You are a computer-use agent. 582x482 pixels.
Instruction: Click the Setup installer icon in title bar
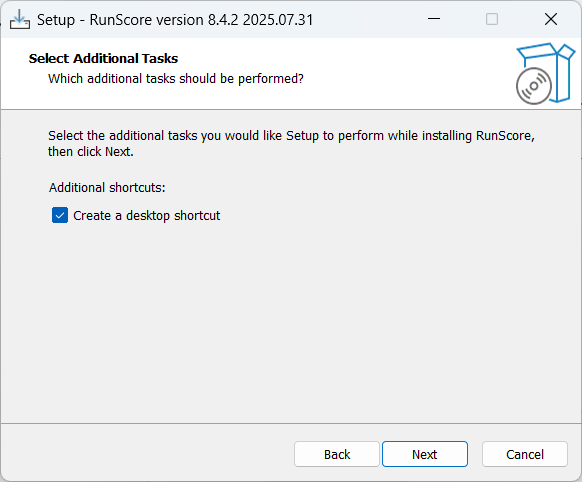[20, 19]
